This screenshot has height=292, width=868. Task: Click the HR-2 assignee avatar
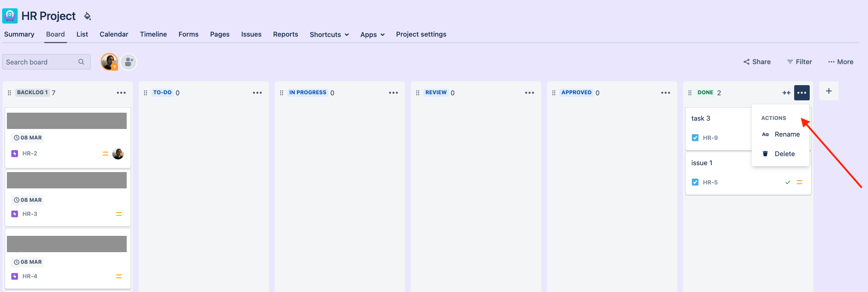(x=118, y=154)
